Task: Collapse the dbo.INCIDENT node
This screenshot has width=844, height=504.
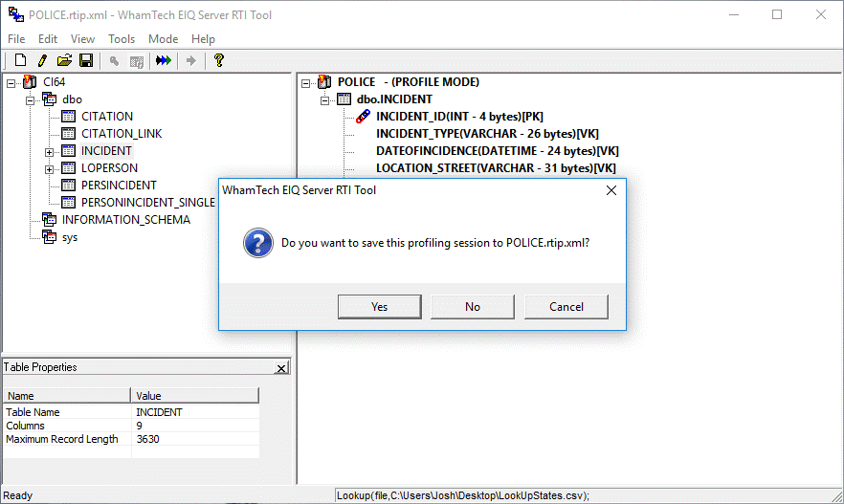Action: pos(324,100)
